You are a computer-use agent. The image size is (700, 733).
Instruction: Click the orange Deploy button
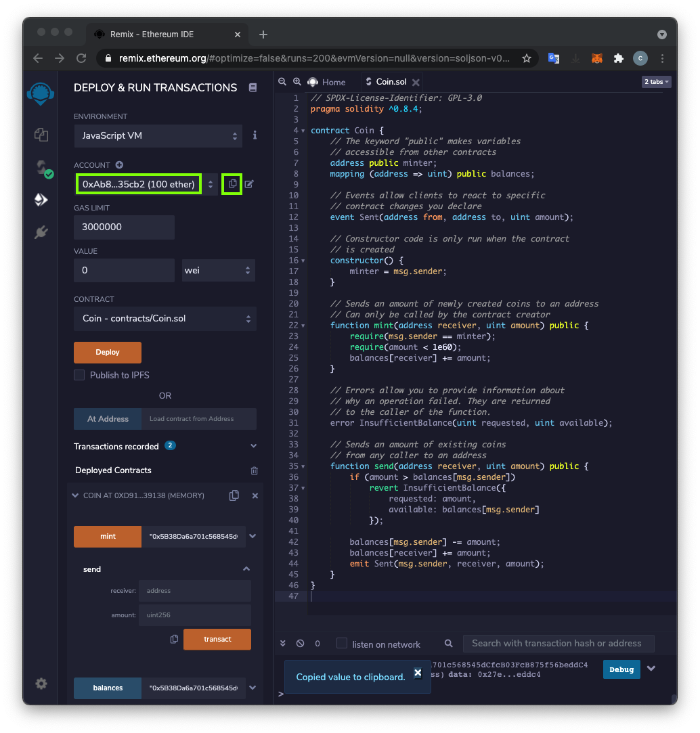click(x=108, y=352)
